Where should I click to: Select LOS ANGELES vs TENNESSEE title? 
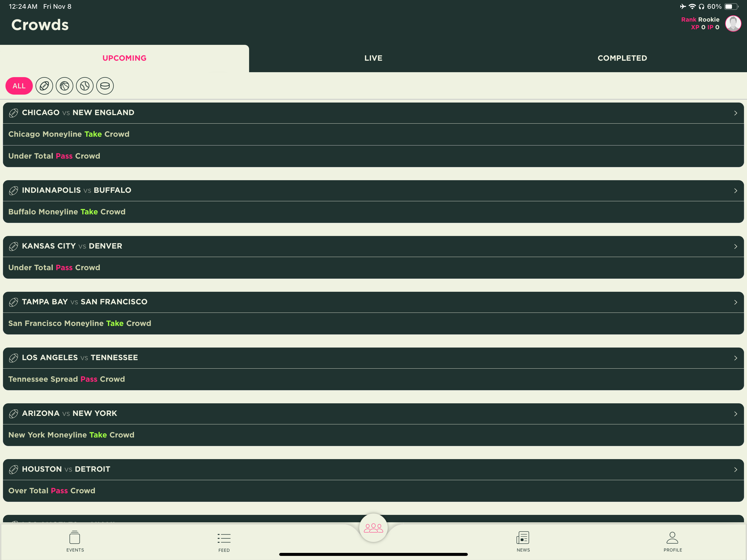pyautogui.click(x=80, y=357)
